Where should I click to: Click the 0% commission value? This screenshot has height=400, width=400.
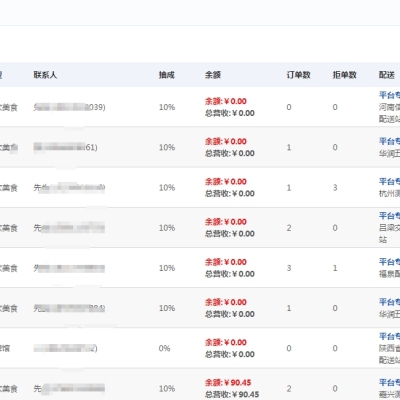[164, 348]
